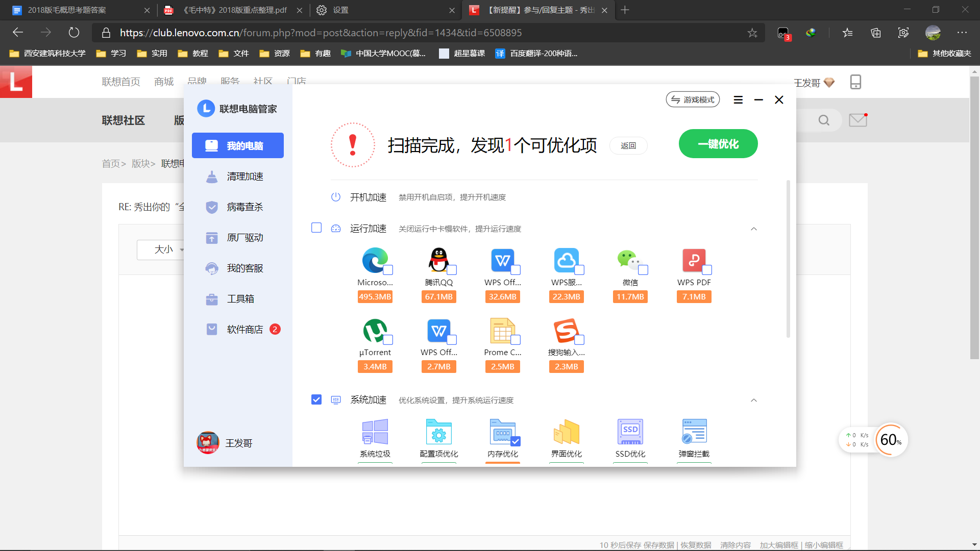
Task: Click the 微信 WeChat icon
Action: (x=630, y=260)
